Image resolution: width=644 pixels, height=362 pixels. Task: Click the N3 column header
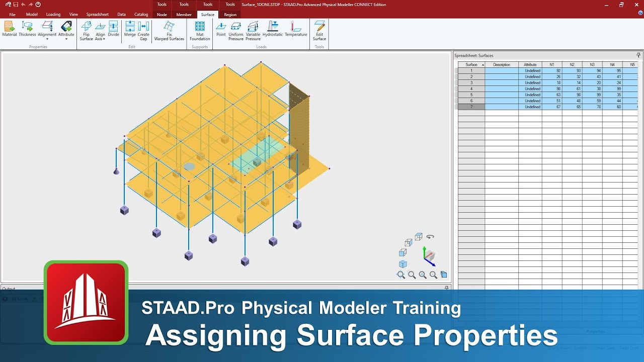(592, 65)
